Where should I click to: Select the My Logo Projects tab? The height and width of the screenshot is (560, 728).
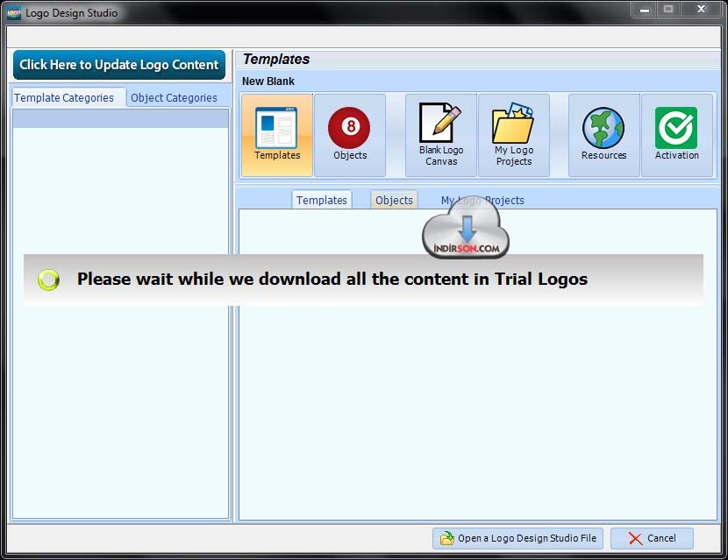pos(482,201)
